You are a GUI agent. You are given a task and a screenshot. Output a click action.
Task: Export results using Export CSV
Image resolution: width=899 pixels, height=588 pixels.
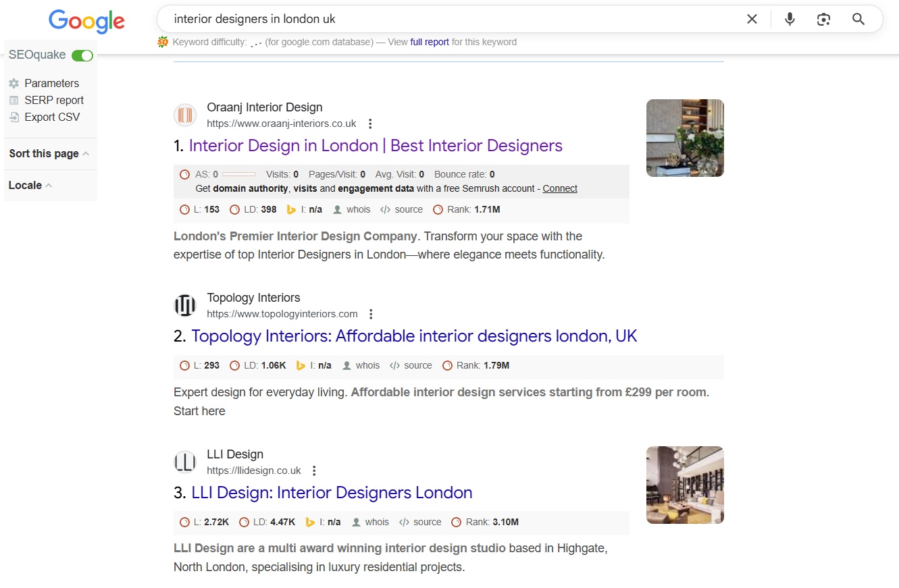pos(52,117)
